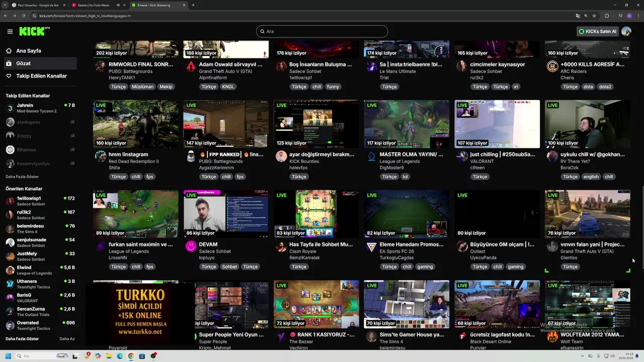Screen dimensions: 644x362
Task: Open the Windows Start button
Action: tap(8, 356)
